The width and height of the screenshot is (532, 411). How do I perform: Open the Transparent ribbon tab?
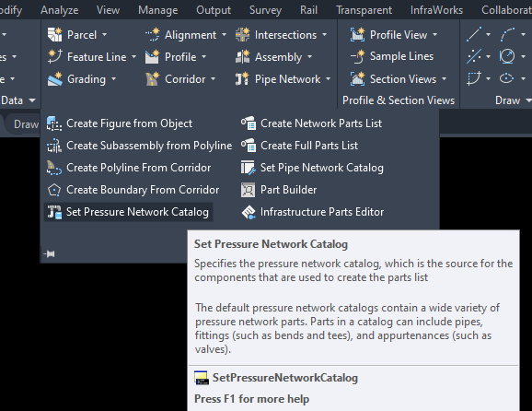pos(364,10)
